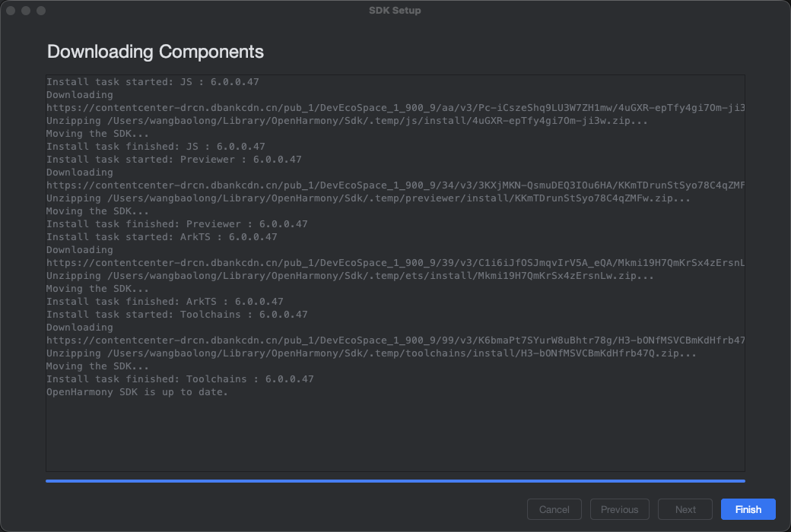Click the Finish button
Viewport: 791px width, 532px height.
[748, 509]
